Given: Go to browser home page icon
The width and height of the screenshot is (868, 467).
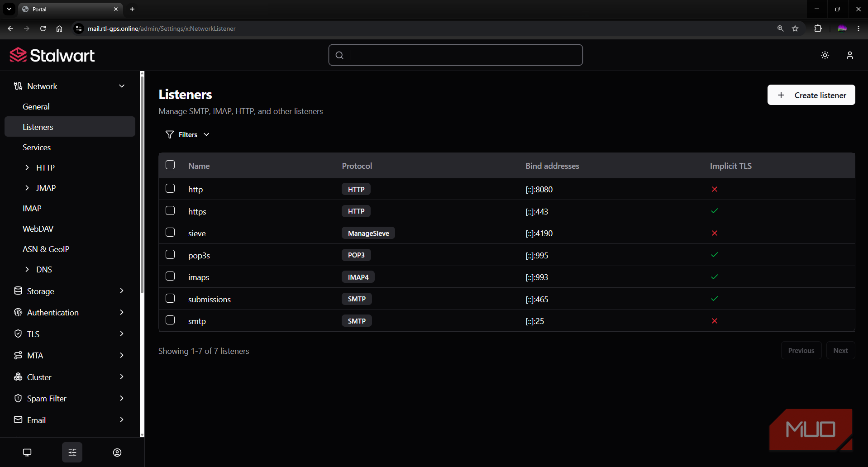Looking at the screenshot, I should click(x=59, y=29).
